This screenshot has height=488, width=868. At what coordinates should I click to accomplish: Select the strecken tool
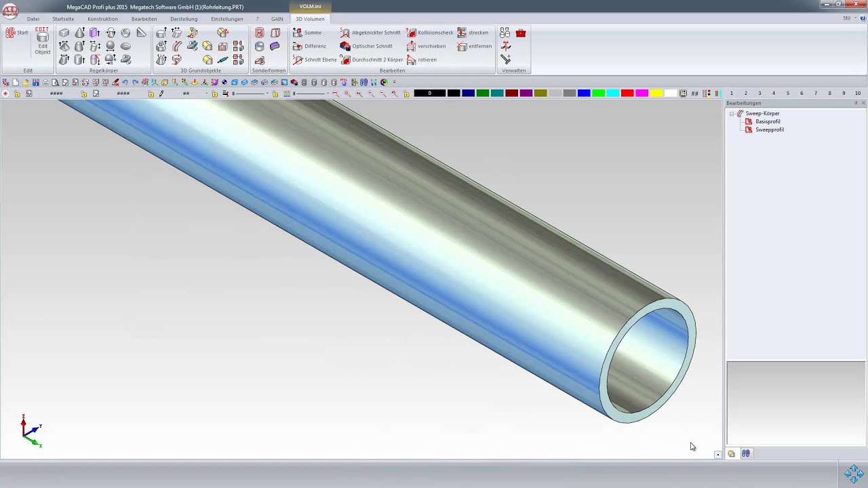[473, 33]
